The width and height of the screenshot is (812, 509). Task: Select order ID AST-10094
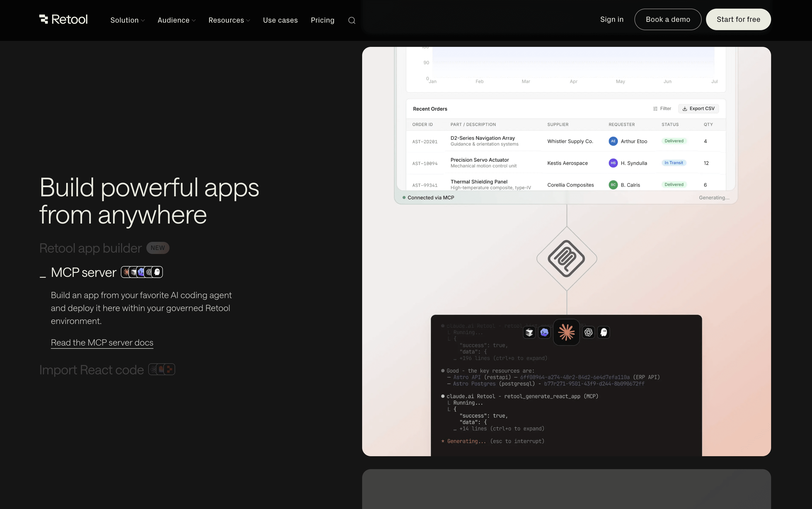click(x=425, y=164)
